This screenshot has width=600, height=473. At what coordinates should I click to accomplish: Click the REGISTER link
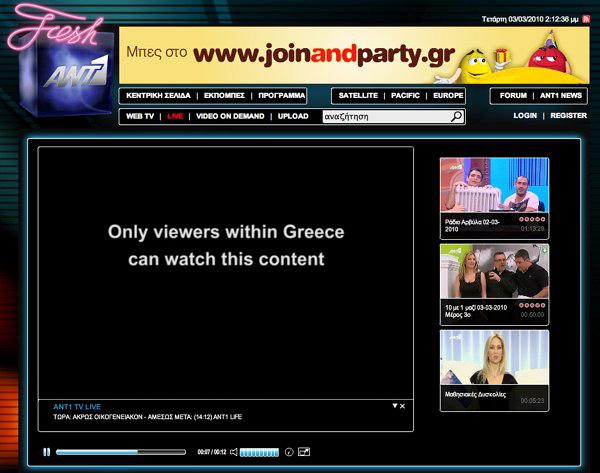pos(569,116)
